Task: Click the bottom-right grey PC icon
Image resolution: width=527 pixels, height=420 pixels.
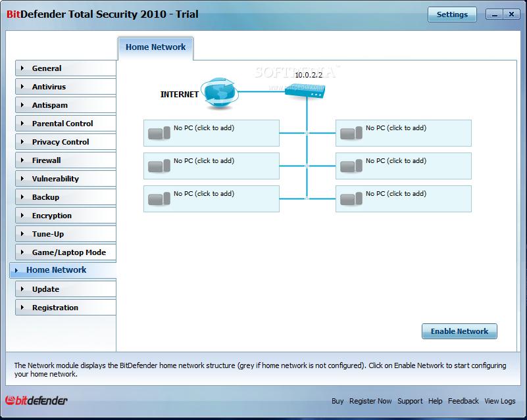Action: click(351, 199)
